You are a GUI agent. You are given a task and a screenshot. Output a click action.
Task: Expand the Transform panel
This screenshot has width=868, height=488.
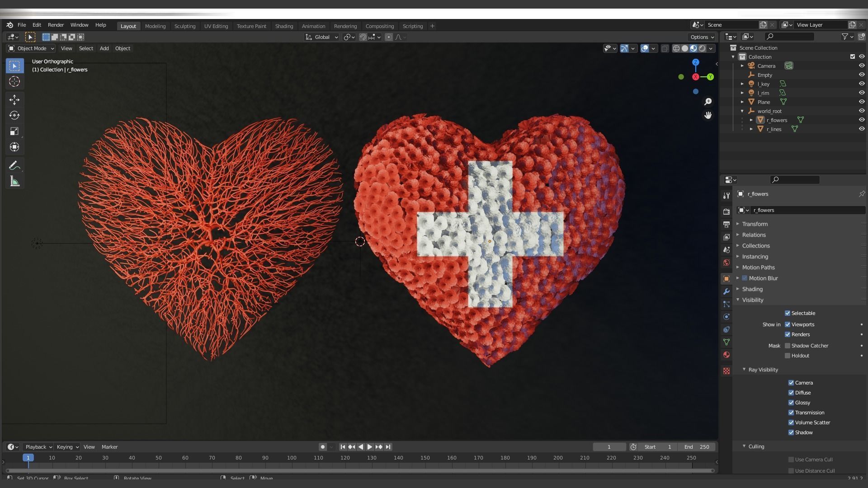754,224
